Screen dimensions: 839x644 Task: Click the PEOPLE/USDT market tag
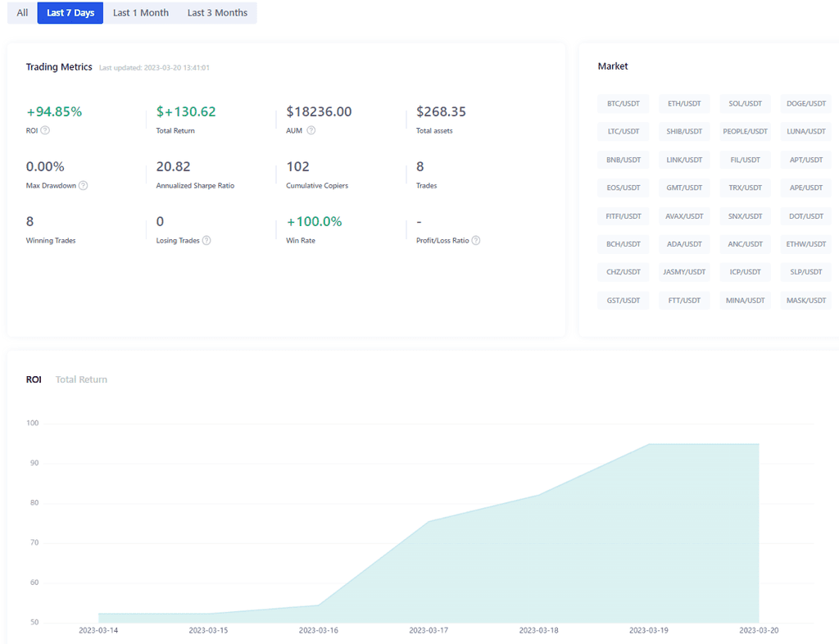(x=745, y=131)
